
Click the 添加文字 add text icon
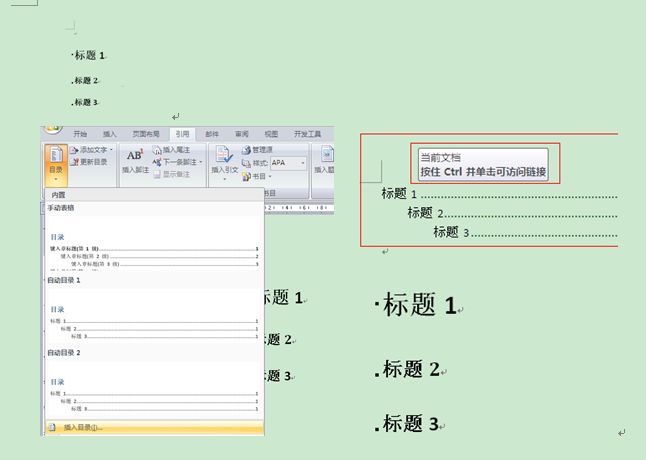74,150
